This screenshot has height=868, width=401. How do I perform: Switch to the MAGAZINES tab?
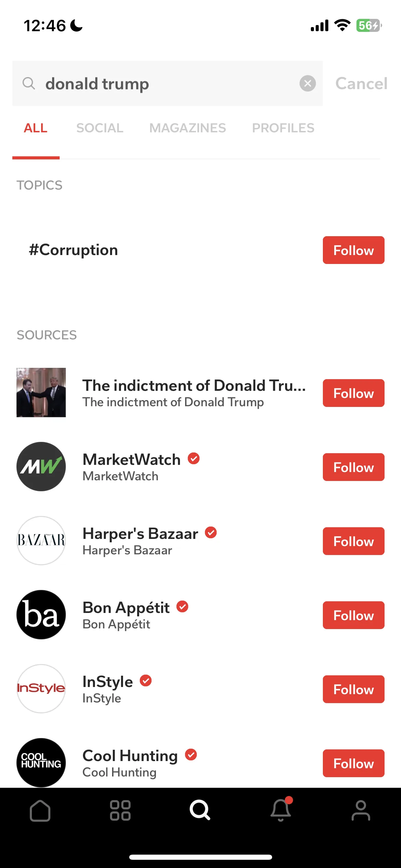point(187,128)
